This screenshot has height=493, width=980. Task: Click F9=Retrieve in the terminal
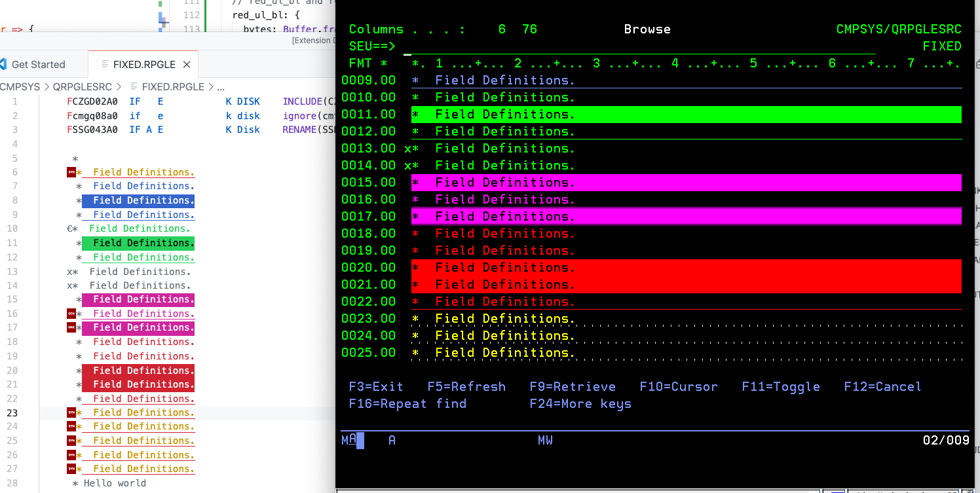click(x=573, y=387)
